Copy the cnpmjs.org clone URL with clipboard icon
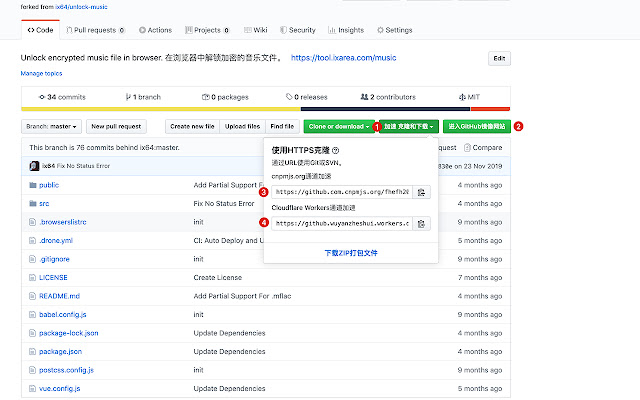Screen dimensions: 640x400 click(421, 191)
